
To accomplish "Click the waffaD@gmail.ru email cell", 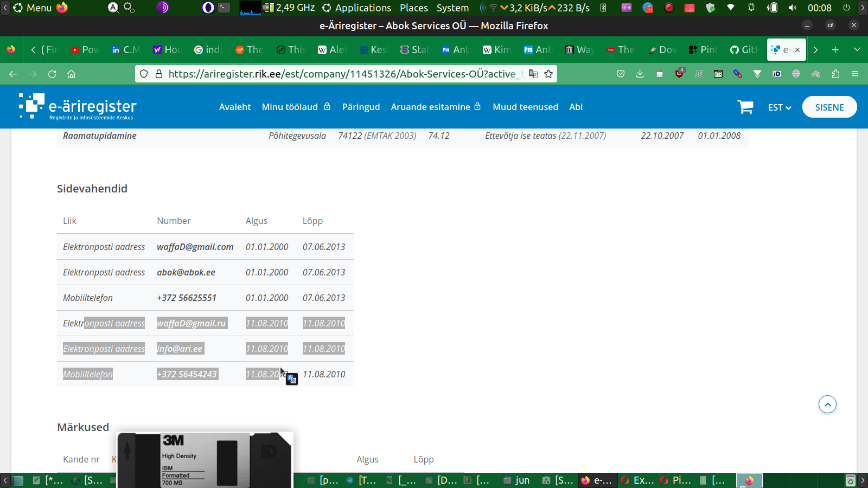I will (192, 323).
